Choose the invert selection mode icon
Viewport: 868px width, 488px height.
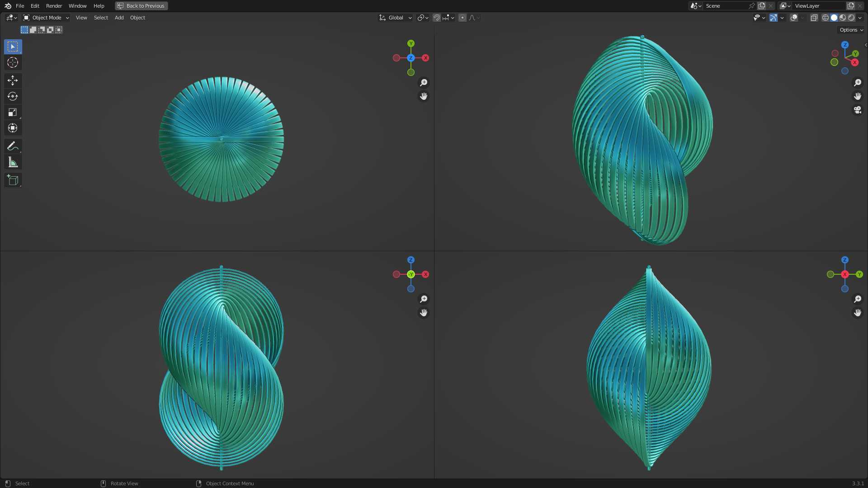[50, 30]
